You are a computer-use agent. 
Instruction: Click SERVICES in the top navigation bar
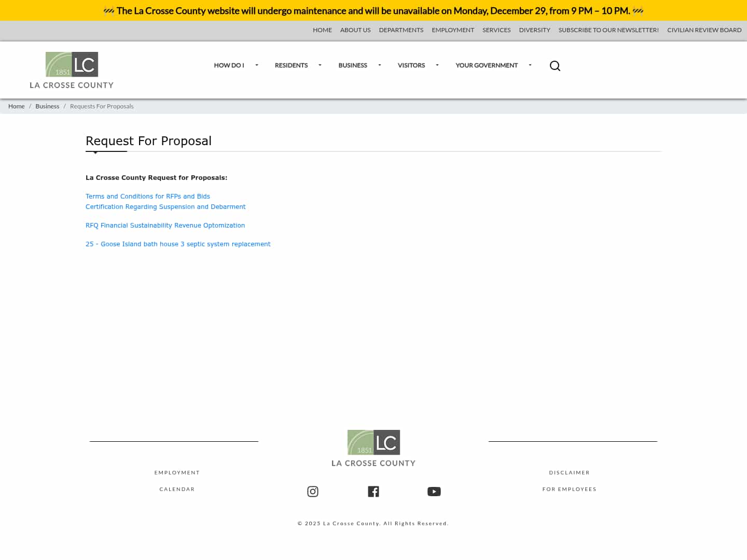496,30
